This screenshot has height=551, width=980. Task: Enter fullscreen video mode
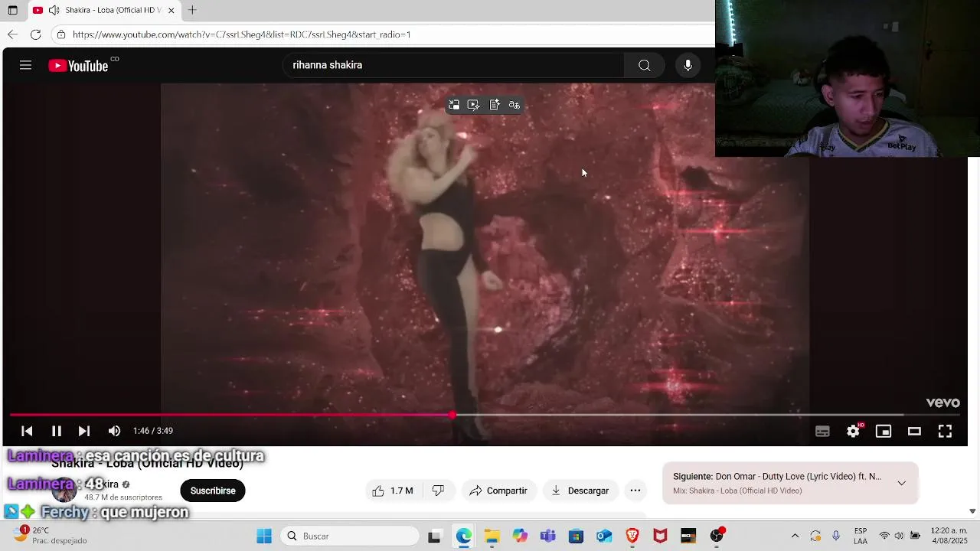click(x=945, y=432)
